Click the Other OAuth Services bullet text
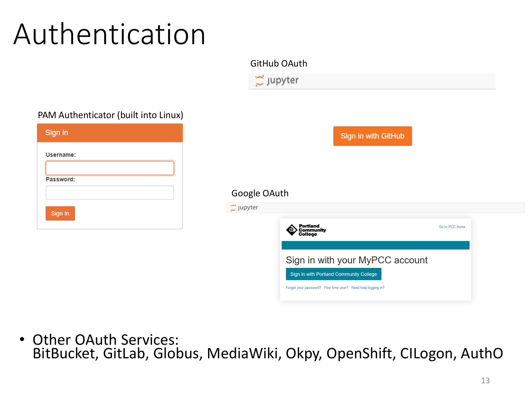The height and width of the screenshot is (399, 532). coord(105,340)
